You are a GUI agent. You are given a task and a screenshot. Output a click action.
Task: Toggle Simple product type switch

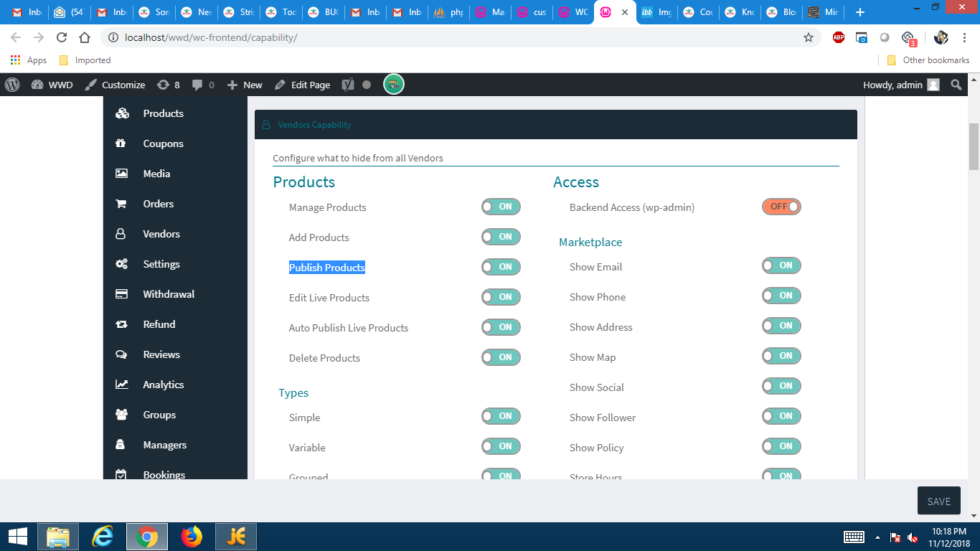tap(501, 416)
